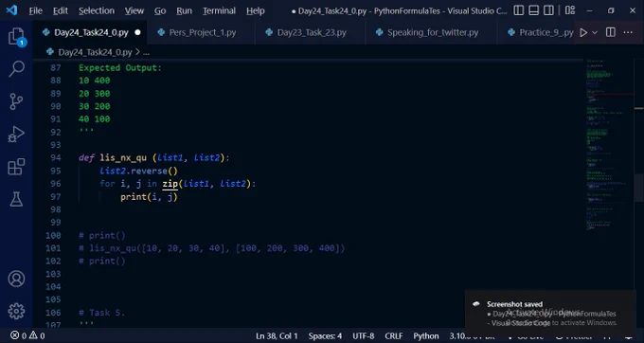Open the Screenshot saved notification
This screenshot has height=343, width=644.
(550, 313)
